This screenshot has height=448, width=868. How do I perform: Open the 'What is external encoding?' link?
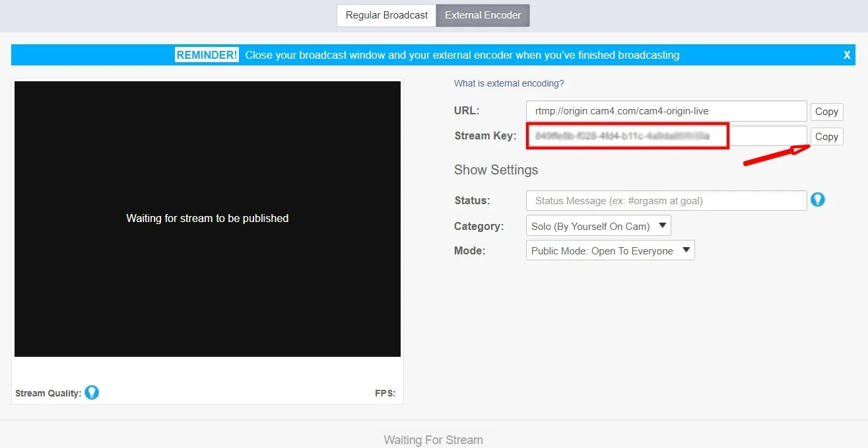pos(508,83)
